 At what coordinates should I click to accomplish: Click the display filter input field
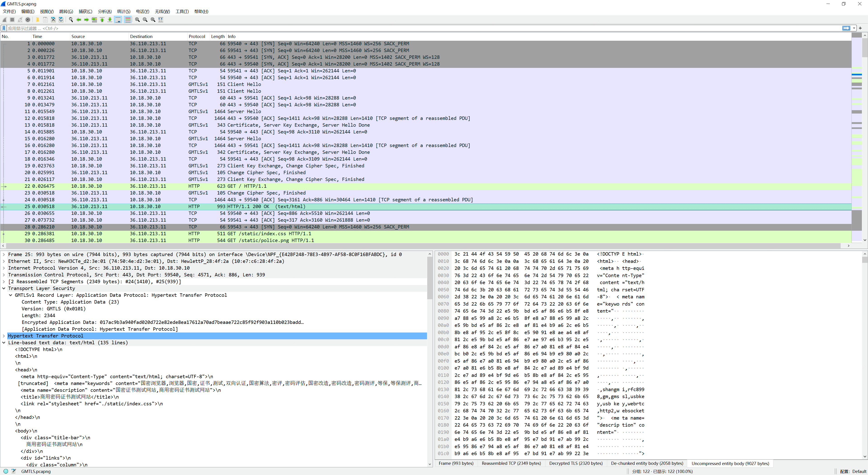click(404, 28)
